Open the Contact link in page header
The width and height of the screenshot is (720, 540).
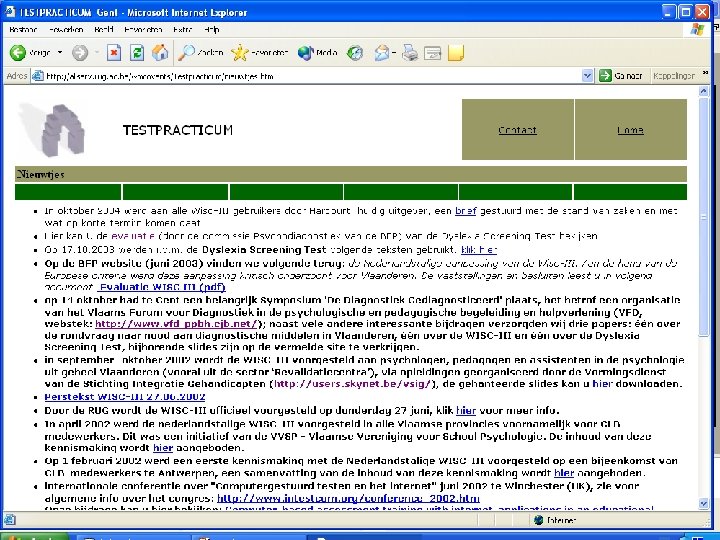coord(518,130)
